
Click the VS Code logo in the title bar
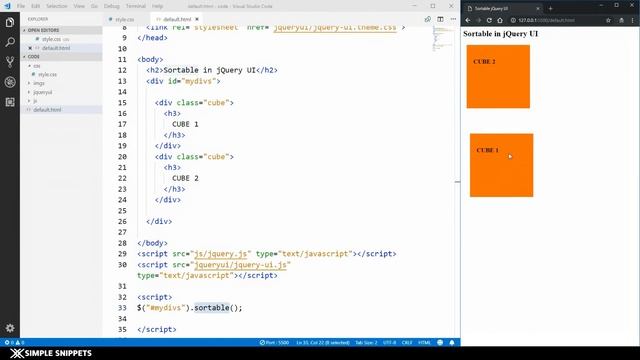(x=7, y=6)
